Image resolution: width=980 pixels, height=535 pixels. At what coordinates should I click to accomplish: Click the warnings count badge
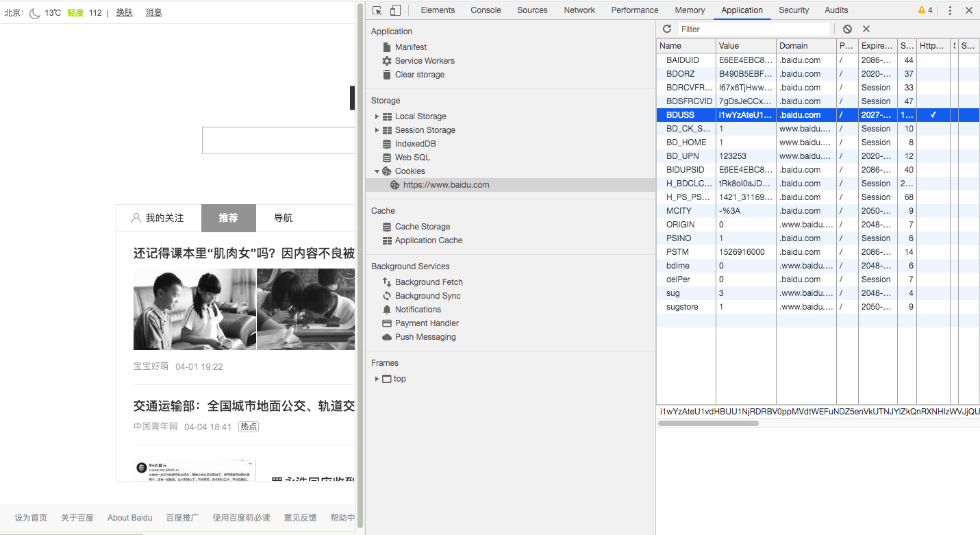pos(925,10)
